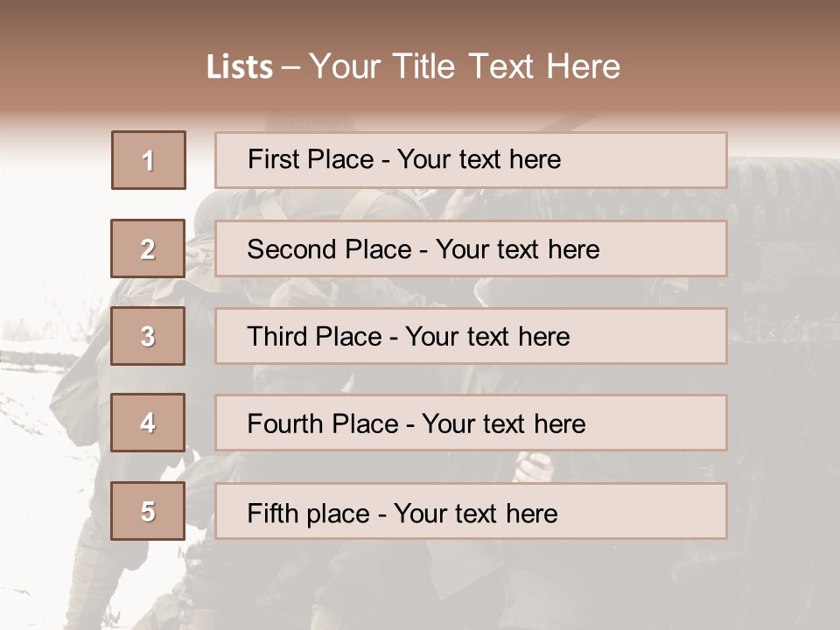The height and width of the screenshot is (630, 840).
Task: Click the number 2 box
Action: pyautogui.click(x=148, y=248)
